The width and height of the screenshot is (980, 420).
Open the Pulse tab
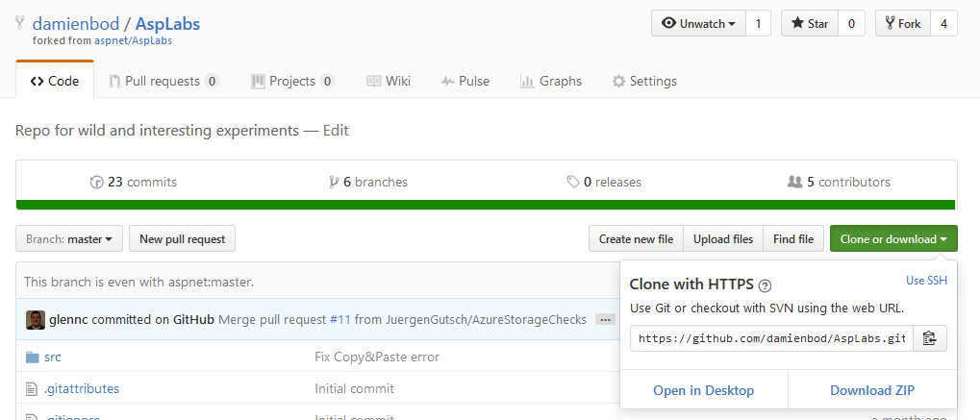click(465, 82)
